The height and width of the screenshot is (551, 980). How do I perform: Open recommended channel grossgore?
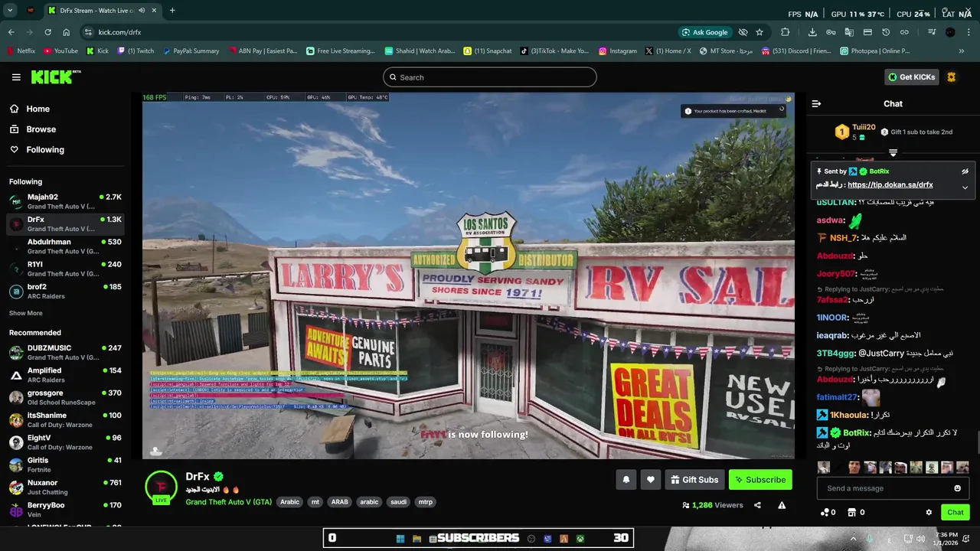pos(64,397)
